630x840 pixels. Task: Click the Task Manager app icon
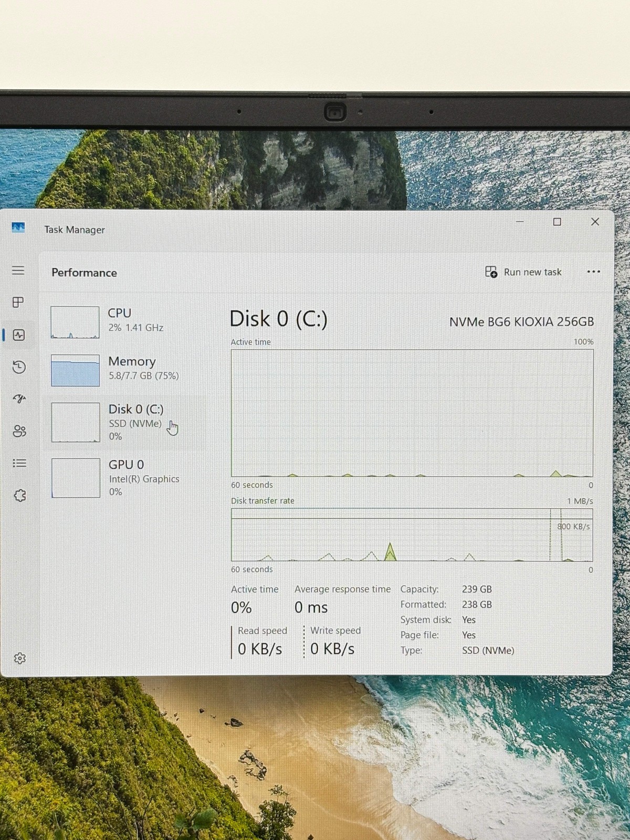tap(18, 228)
